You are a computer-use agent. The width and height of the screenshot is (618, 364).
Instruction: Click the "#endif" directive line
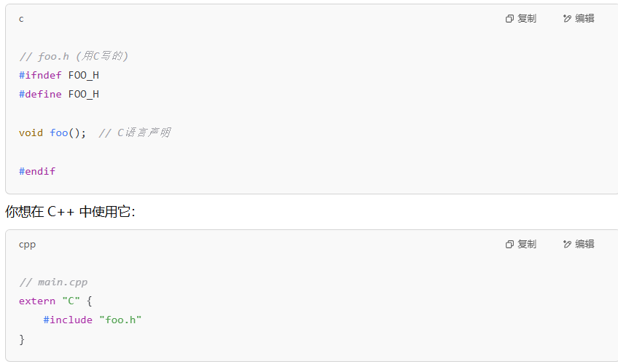pos(37,171)
